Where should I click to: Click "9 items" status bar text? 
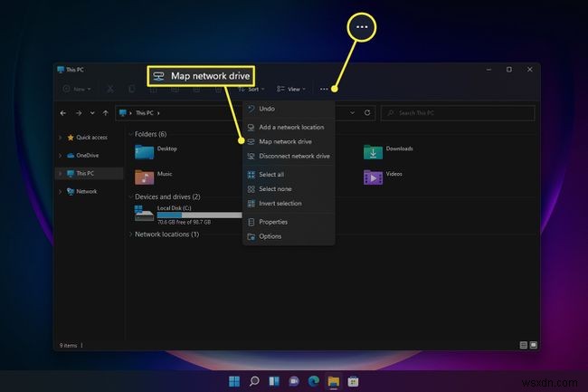[x=68, y=346]
